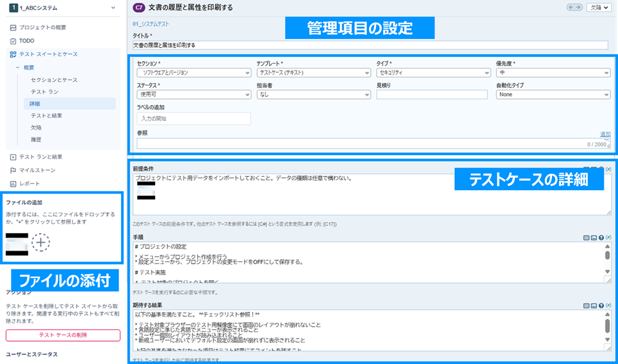618x364 pixels.
Task: Open the マイルストーン flag icon
Action: 13,170
